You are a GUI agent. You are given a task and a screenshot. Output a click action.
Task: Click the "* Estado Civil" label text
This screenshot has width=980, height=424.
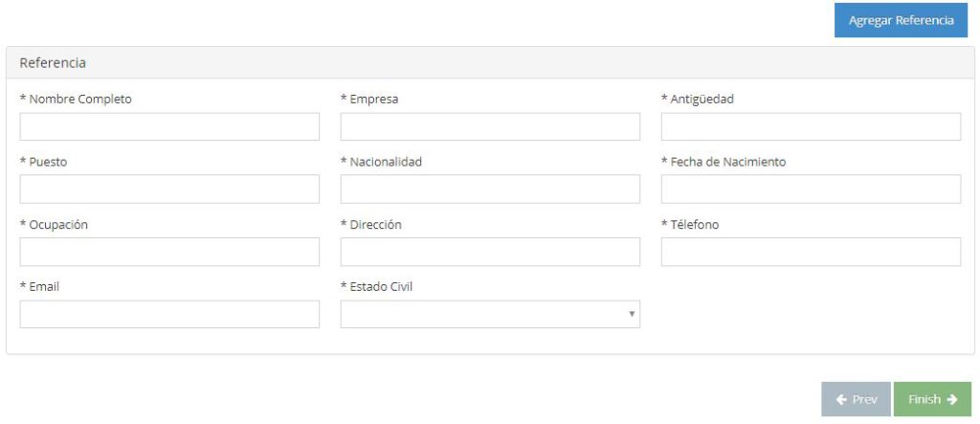(377, 286)
